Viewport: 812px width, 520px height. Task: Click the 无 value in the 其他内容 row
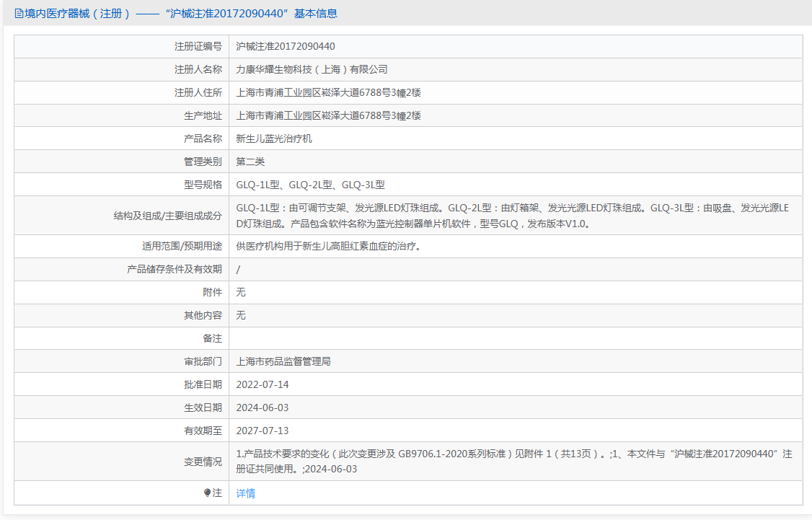coord(241,315)
